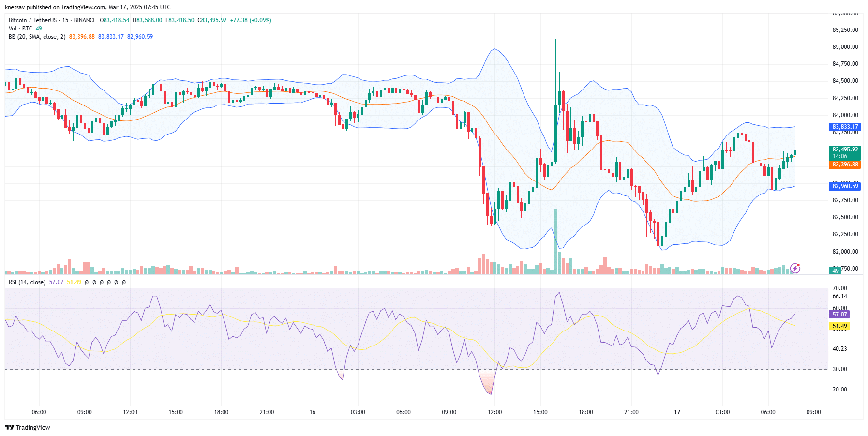
Task: Click the 30.00 RSI axis label
Action: coord(839,369)
